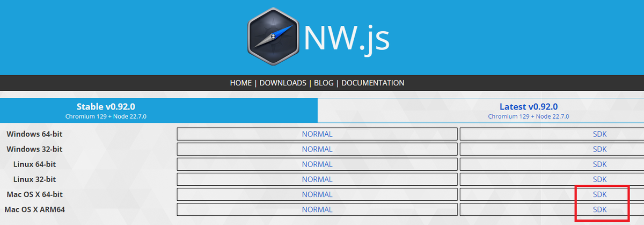The height and width of the screenshot is (225, 644).
Task: Download NORMAL build for Windows 32-bit
Action: [x=317, y=149]
